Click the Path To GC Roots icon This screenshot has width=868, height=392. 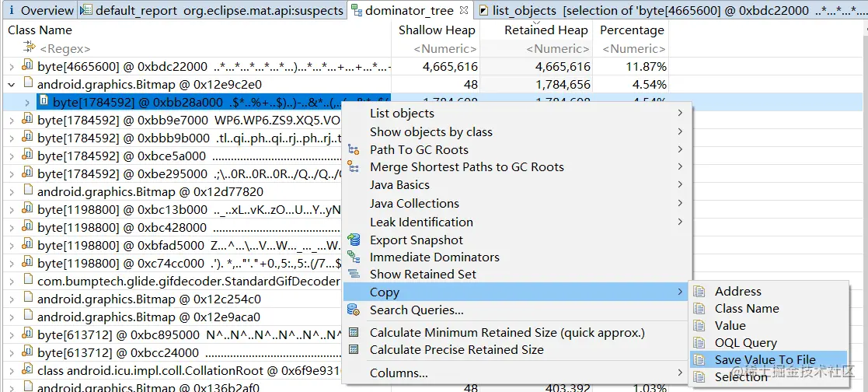click(x=354, y=149)
